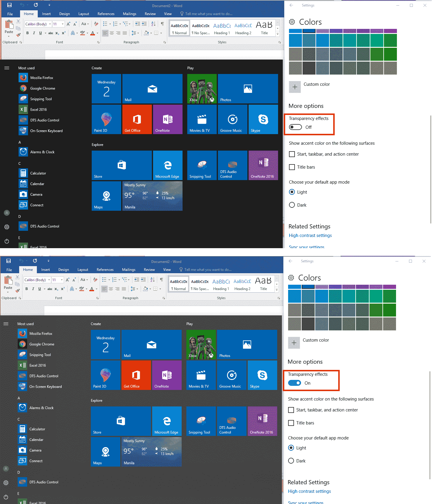Open File tab in upper Word window
The width and height of the screenshot is (432, 504).
pos(10,14)
